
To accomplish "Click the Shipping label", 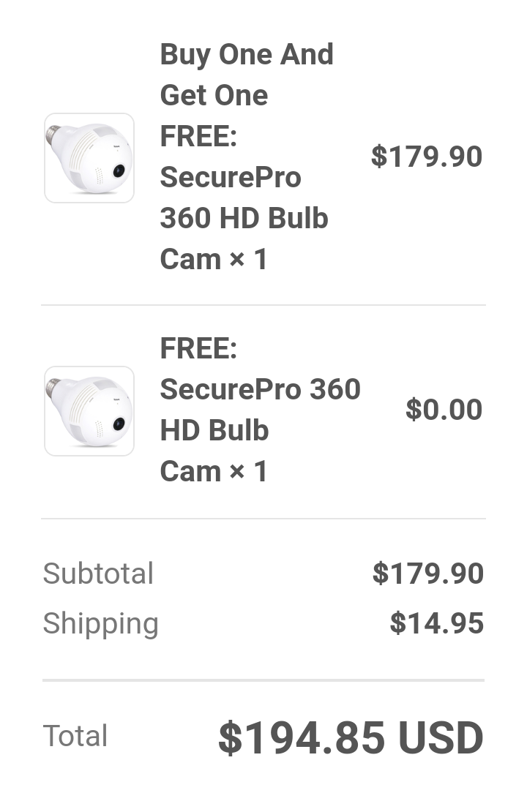I will pos(100,623).
